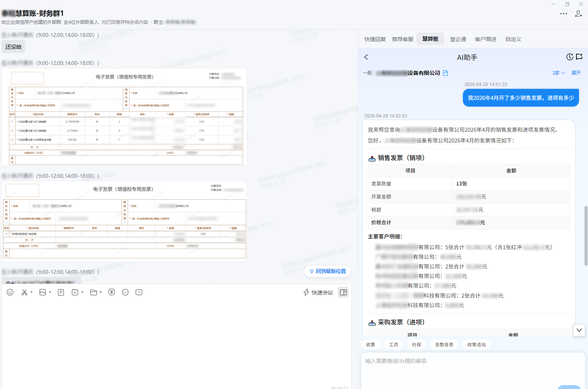Open the emoji picker in chat toolbar
The width and height of the screenshot is (588, 389).
[10, 293]
